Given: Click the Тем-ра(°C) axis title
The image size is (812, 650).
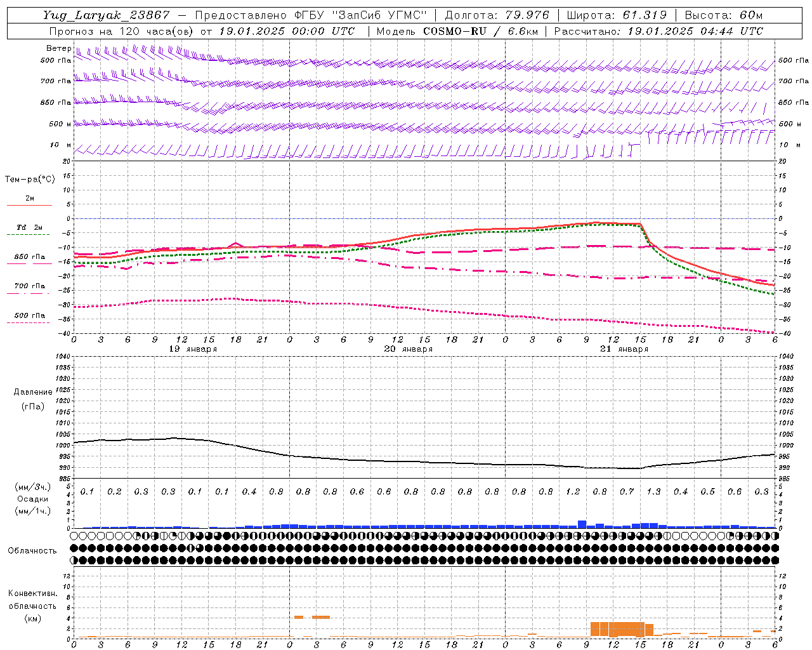Looking at the screenshot, I should (x=30, y=180).
